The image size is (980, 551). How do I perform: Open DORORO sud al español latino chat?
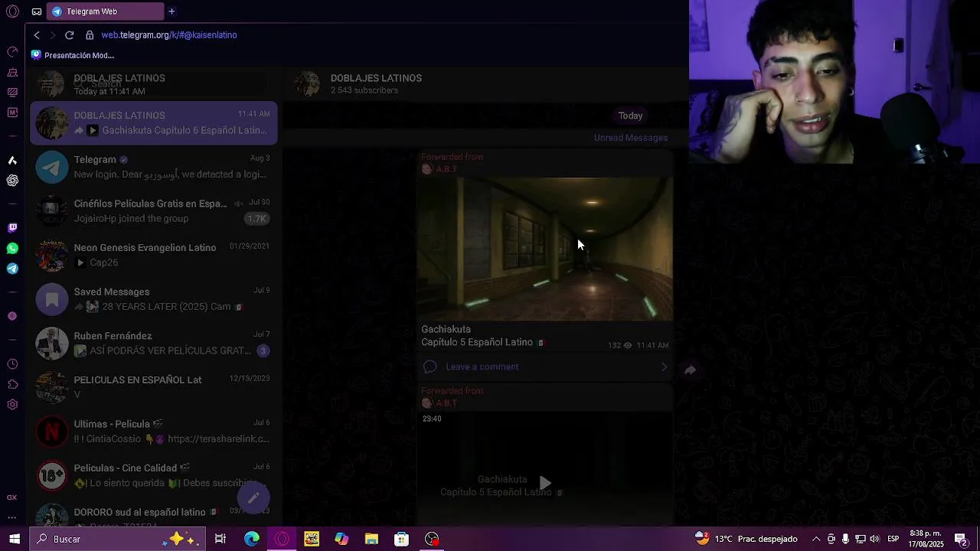153,514
